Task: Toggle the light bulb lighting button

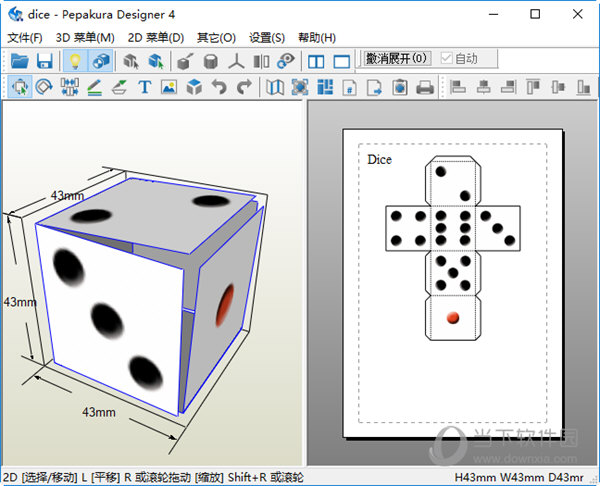Action: click(x=74, y=61)
